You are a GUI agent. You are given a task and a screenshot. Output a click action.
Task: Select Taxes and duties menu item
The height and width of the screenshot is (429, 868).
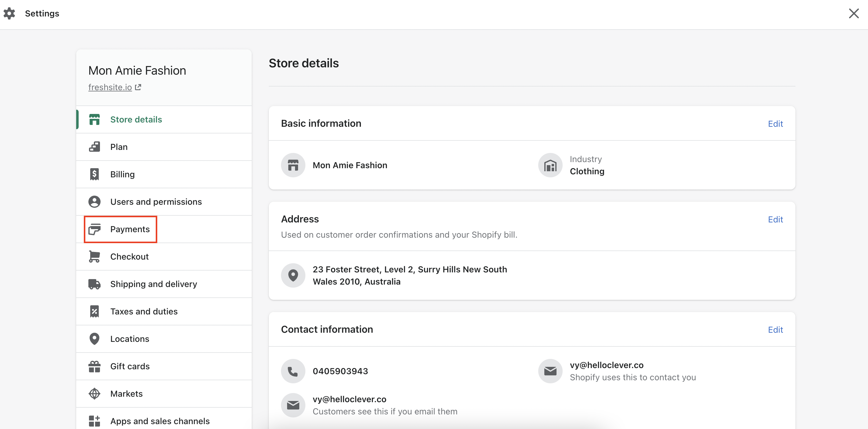tap(144, 311)
